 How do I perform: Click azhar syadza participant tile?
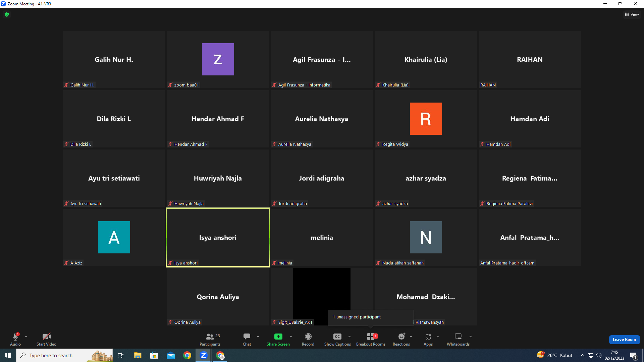point(426,178)
